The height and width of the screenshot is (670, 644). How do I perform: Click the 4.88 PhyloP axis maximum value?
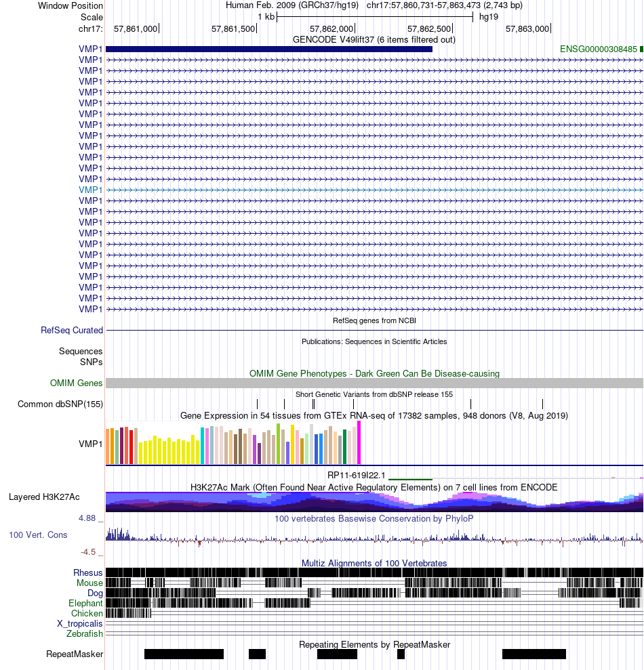(87, 518)
